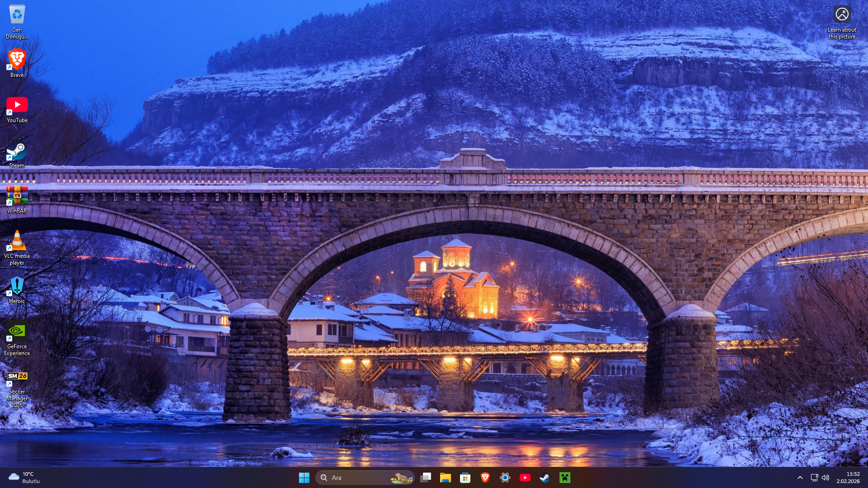The height and width of the screenshot is (488, 868).
Task: Open Task View from the taskbar
Action: pos(426,478)
